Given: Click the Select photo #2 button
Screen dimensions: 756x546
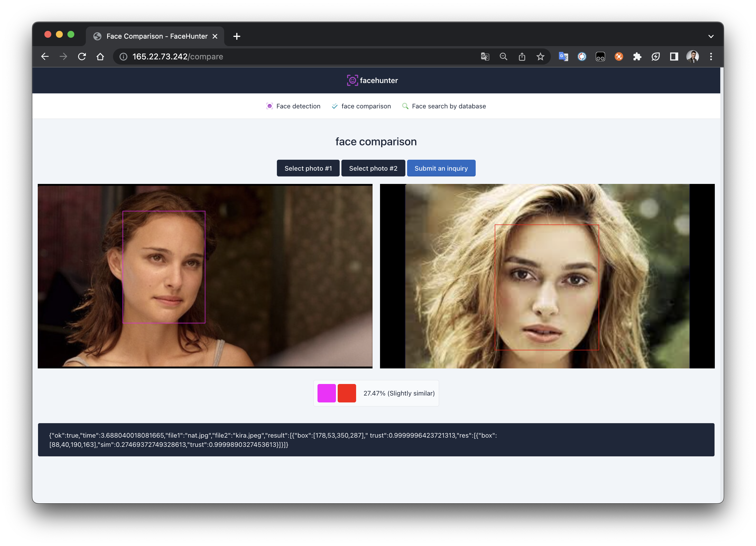Looking at the screenshot, I should pyautogui.click(x=373, y=168).
